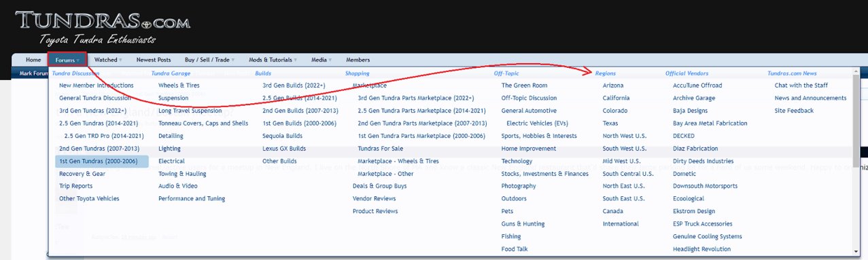Open Tundra Garage category heading

tap(171, 73)
